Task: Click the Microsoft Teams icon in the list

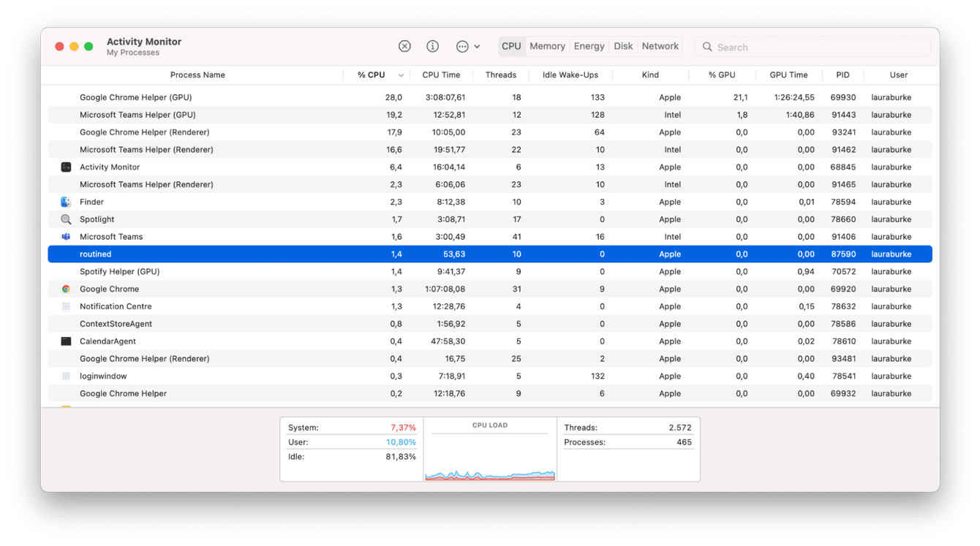Action: 66,236
